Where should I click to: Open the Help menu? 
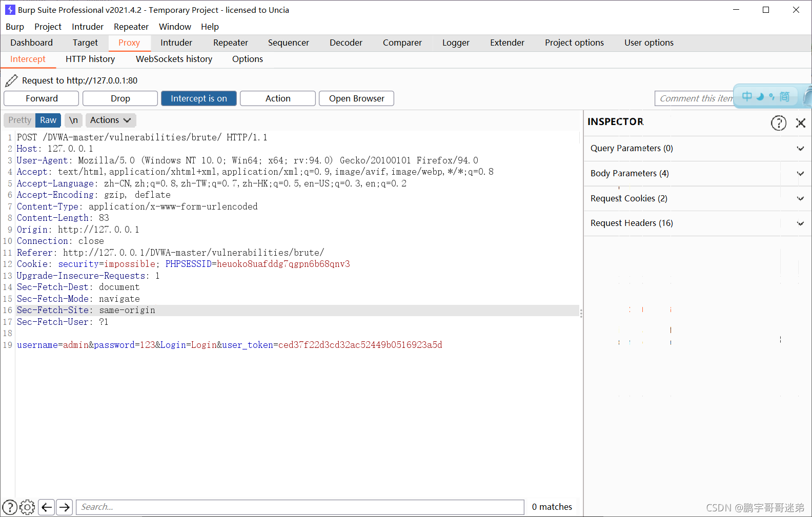click(210, 27)
